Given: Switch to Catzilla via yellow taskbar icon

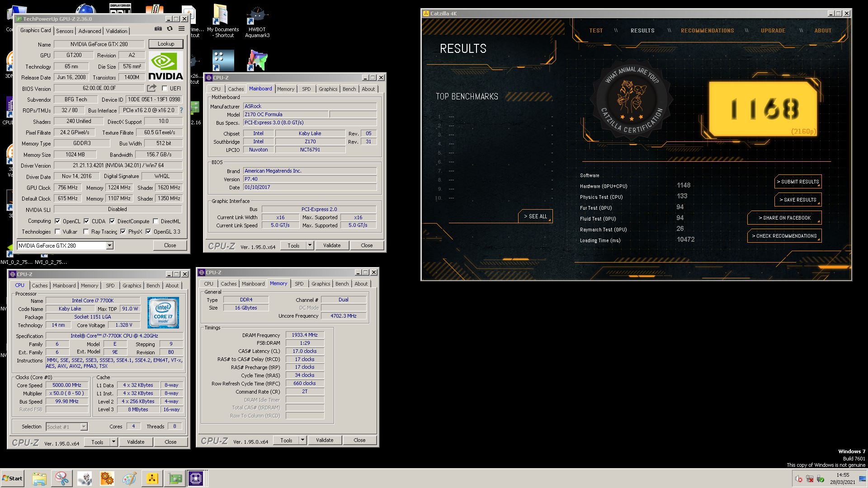Looking at the screenshot, I should click(x=152, y=479).
